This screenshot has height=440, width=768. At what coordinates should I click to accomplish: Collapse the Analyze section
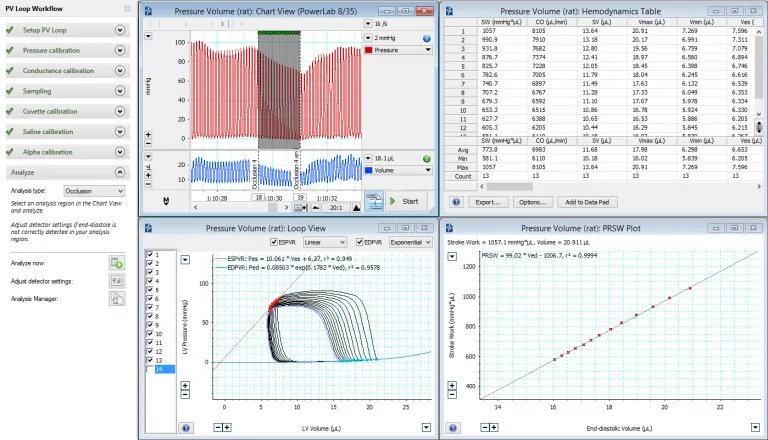point(120,172)
